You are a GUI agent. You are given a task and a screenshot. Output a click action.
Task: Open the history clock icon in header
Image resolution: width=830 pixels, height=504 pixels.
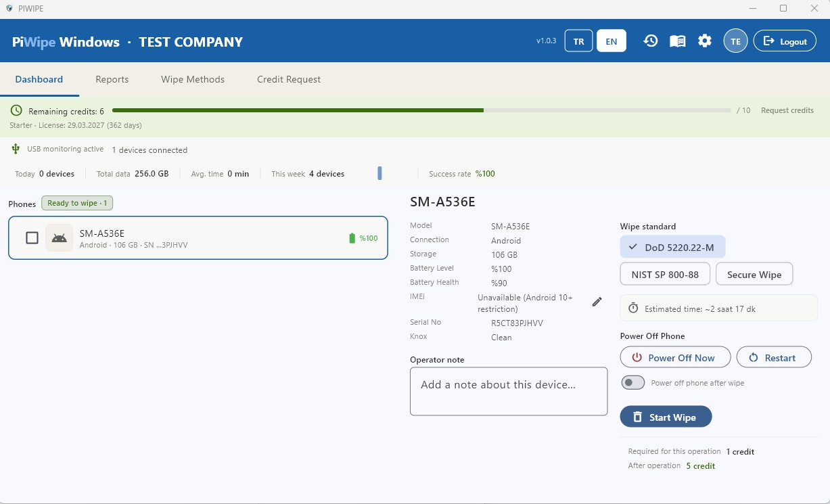(650, 41)
